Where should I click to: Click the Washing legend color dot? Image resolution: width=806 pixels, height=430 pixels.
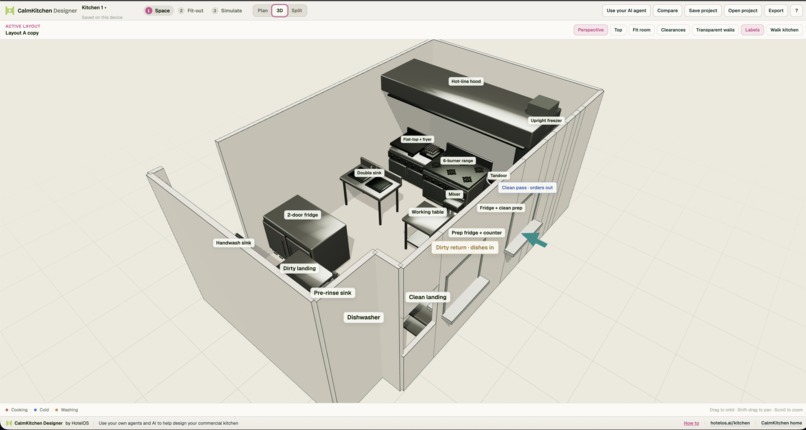click(57, 410)
